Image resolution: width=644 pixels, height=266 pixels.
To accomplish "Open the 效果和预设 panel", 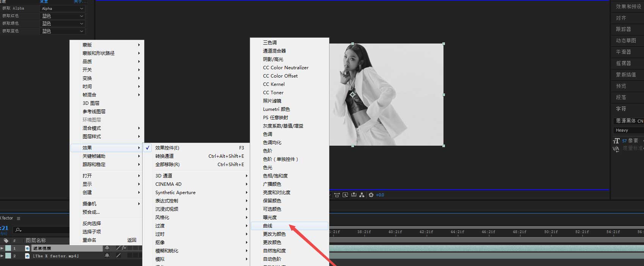I will point(628,6).
